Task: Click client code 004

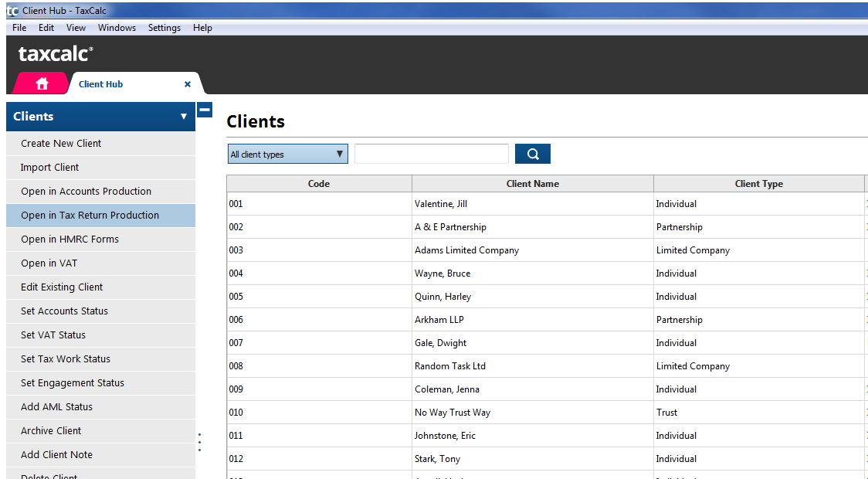Action: point(236,273)
